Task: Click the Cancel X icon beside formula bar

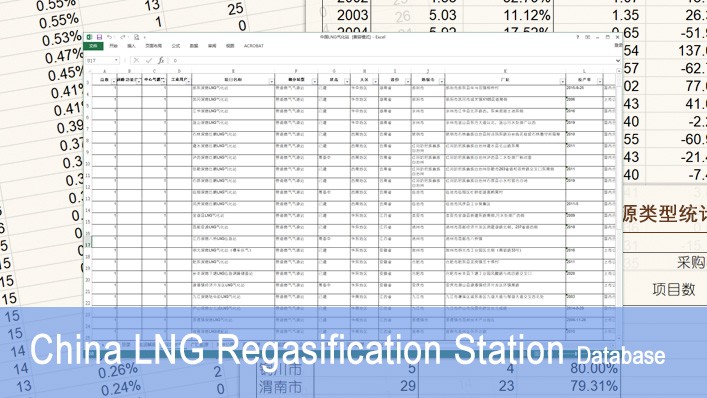Action: [136, 60]
